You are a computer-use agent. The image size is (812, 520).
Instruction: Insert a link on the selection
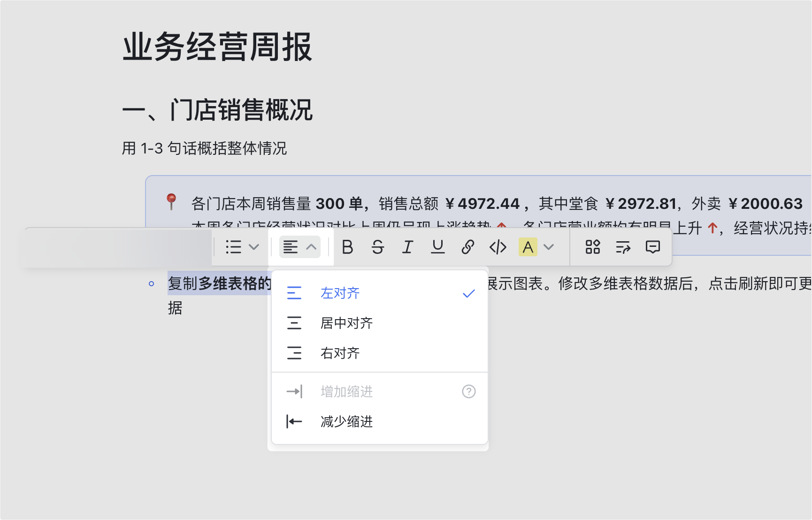(467, 247)
